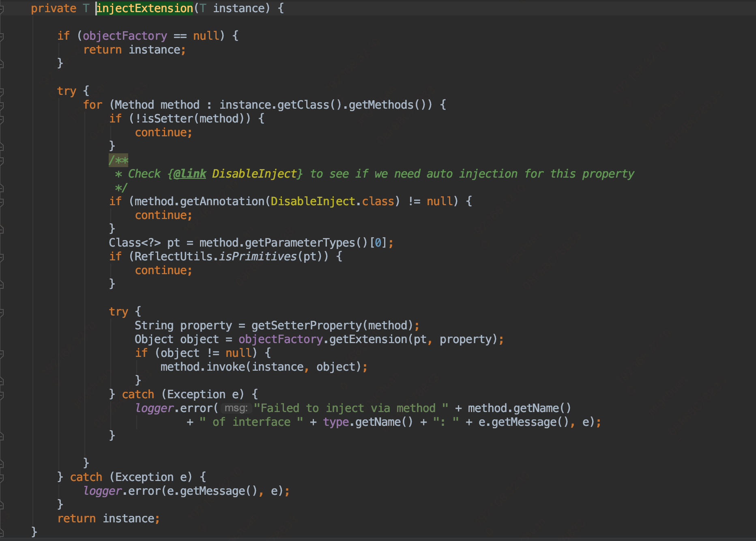Click the 'String' type on the property line

pos(154,326)
